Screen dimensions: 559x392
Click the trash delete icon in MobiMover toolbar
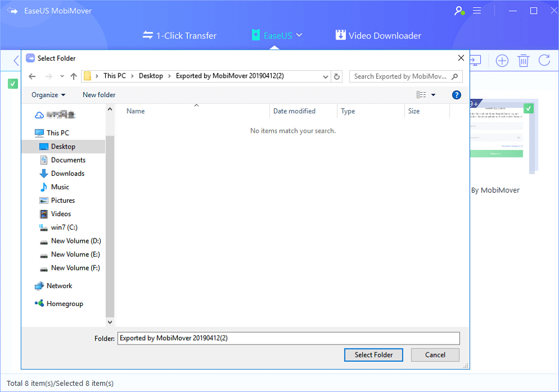(523, 60)
